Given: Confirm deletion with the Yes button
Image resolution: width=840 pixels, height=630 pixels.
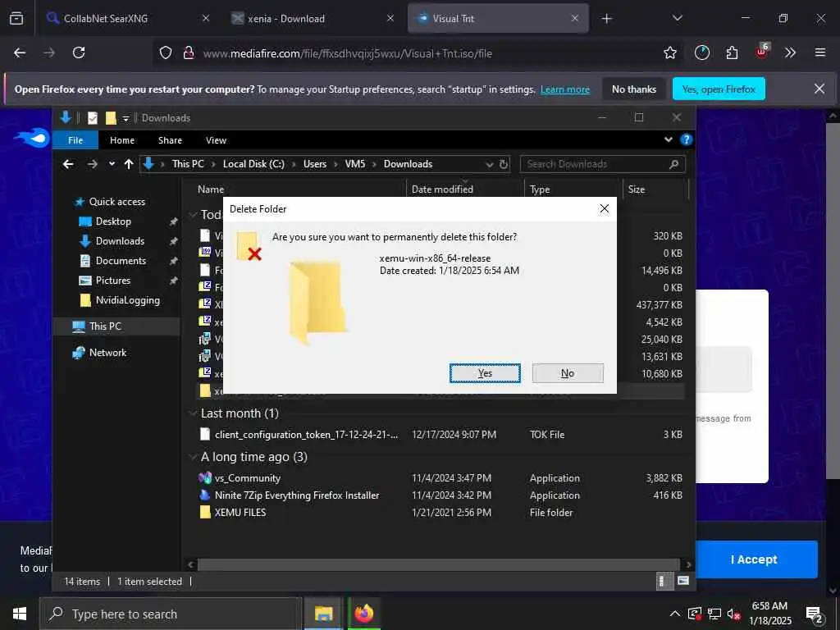Looking at the screenshot, I should (x=485, y=373).
